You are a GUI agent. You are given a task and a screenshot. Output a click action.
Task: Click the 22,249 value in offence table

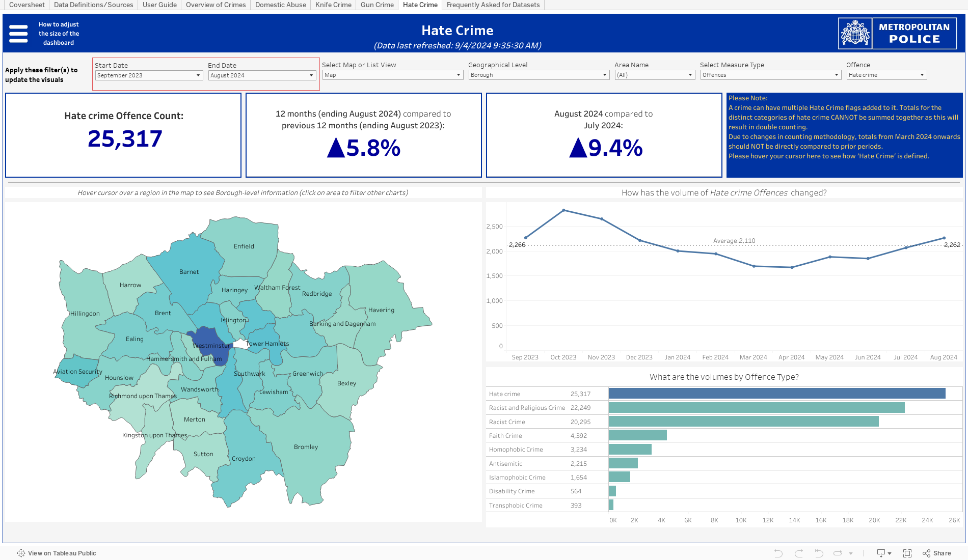tap(580, 407)
